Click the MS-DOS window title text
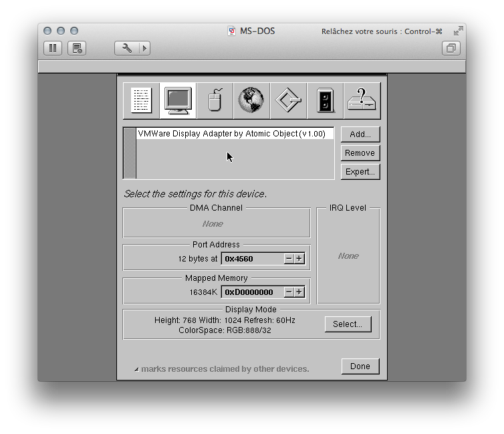 [257, 31]
